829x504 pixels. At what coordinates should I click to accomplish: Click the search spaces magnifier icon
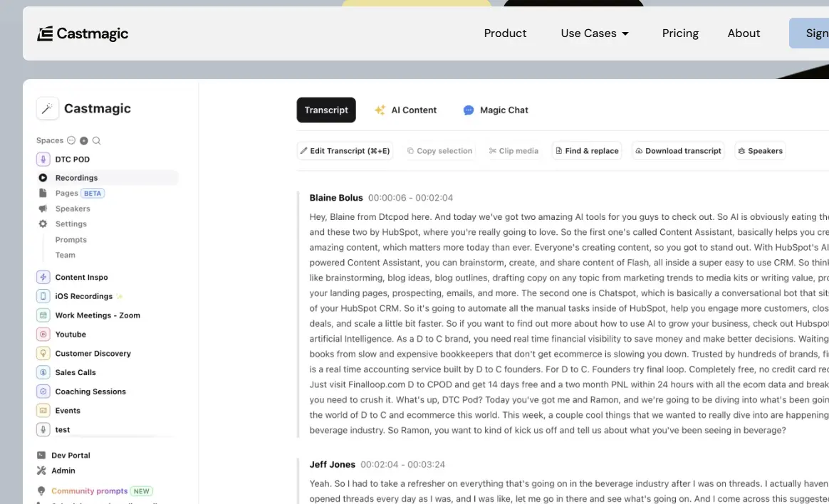[96, 140]
